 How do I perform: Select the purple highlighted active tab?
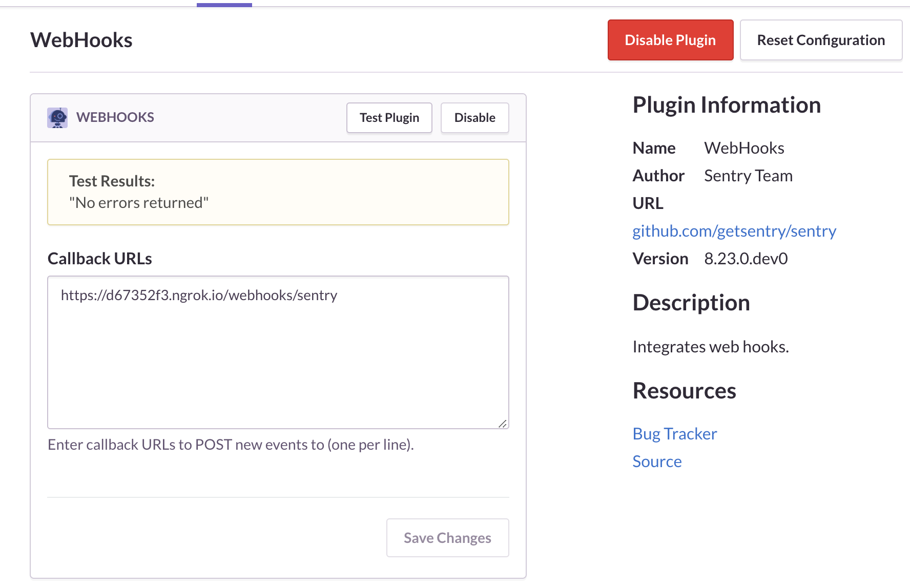(x=224, y=5)
